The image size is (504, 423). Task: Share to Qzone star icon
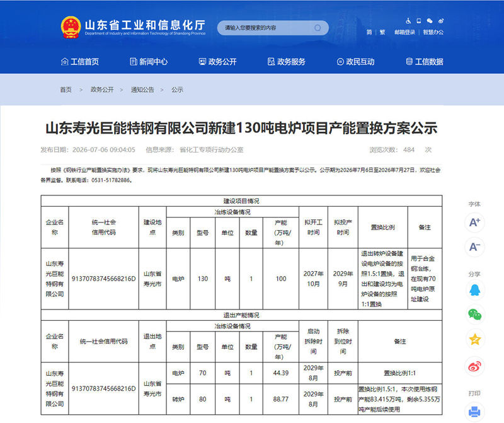pyautogui.click(x=475, y=339)
